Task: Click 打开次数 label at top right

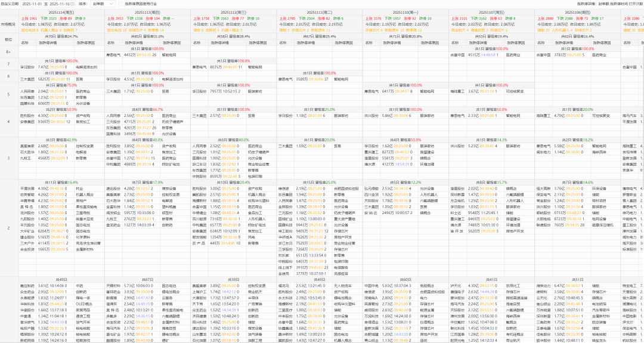Action: [633, 4]
